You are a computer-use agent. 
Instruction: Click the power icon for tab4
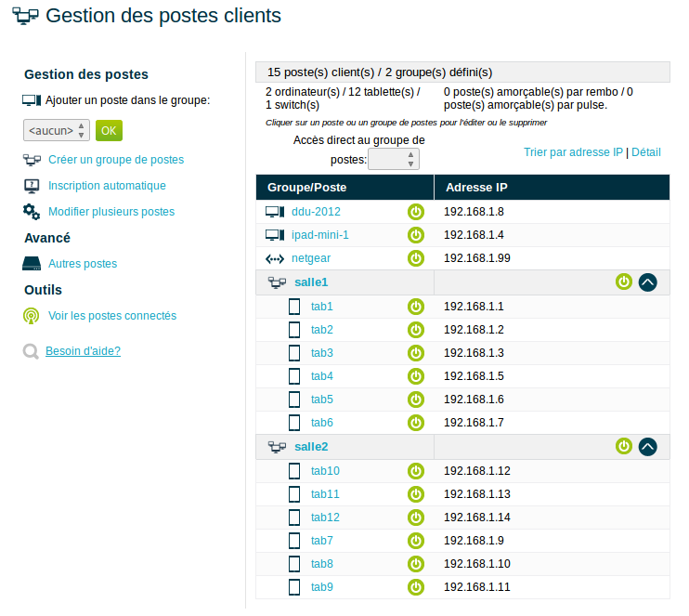click(416, 376)
